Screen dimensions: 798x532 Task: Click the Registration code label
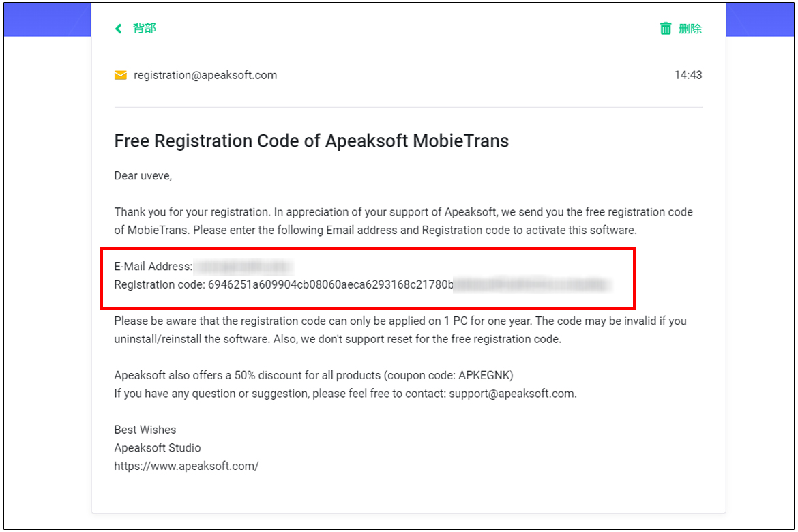160,284
